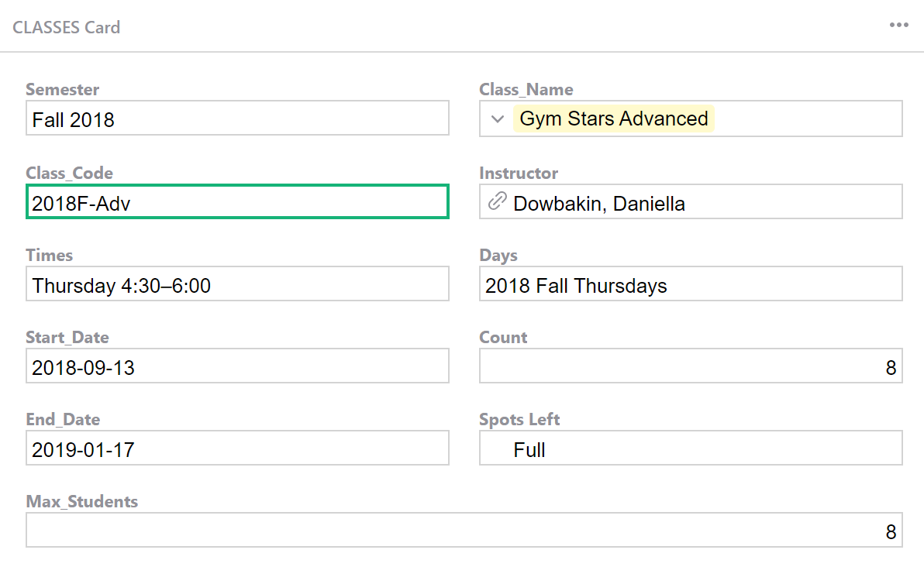Click the Times field showing Thursday 4:30–6:00
The image size is (924, 567).
pyautogui.click(x=237, y=284)
